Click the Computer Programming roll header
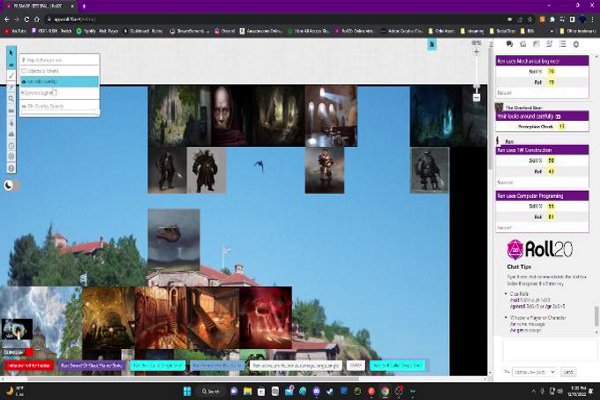The width and height of the screenshot is (600, 400). click(542, 196)
